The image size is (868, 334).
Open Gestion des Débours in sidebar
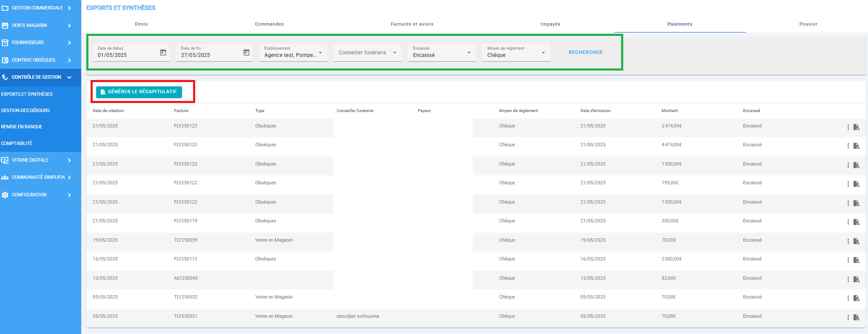(x=25, y=110)
